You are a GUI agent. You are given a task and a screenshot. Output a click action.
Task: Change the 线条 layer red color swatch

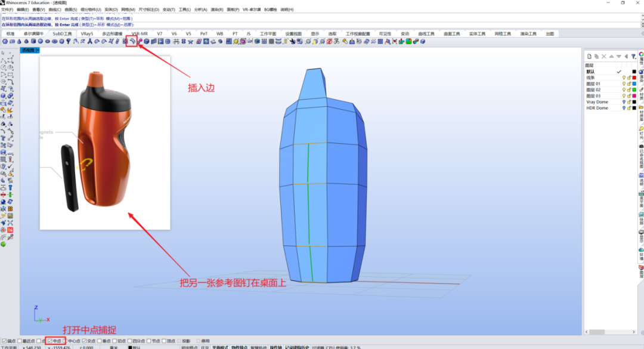click(x=634, y=78)
